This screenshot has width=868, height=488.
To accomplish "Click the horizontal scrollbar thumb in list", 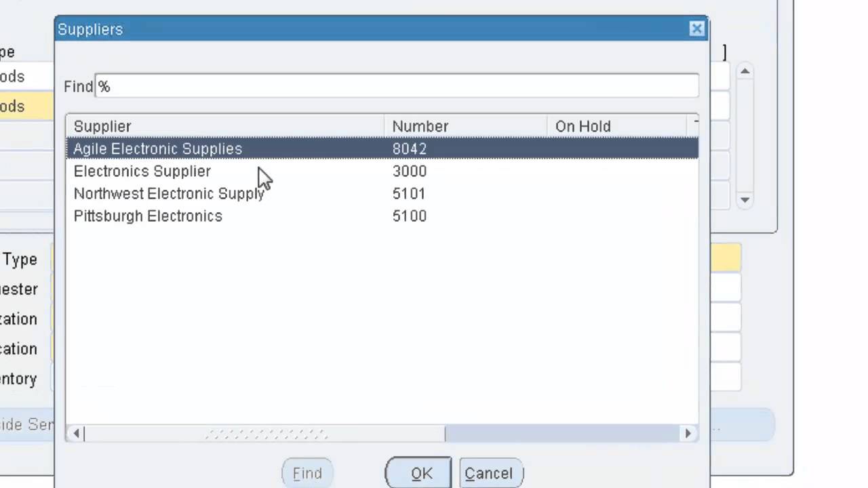I will coord(264,433).
